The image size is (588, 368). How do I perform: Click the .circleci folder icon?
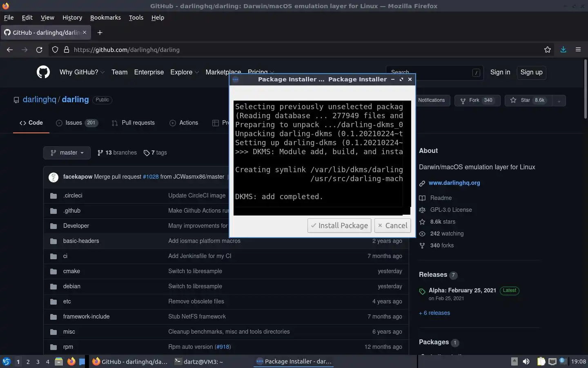pyautogui.click(x=53, y=195)
